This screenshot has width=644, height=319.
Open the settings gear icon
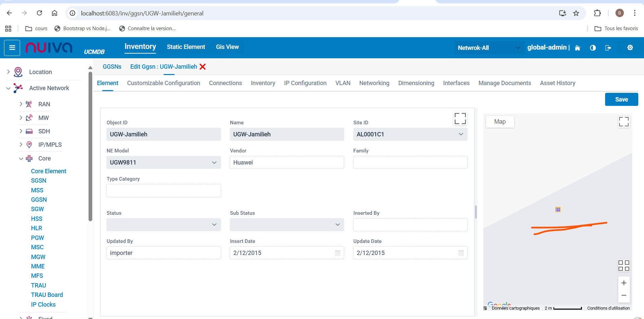[x=630, y=48]
